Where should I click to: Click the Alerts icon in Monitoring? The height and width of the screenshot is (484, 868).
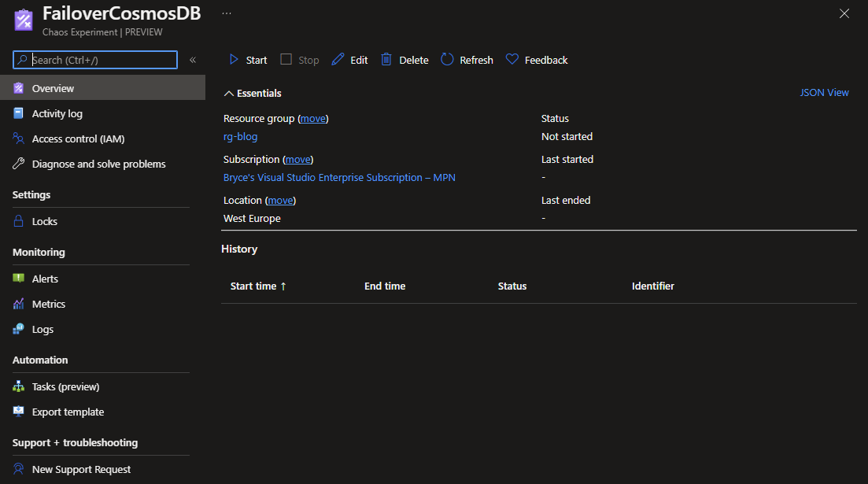tap(19, 279)
